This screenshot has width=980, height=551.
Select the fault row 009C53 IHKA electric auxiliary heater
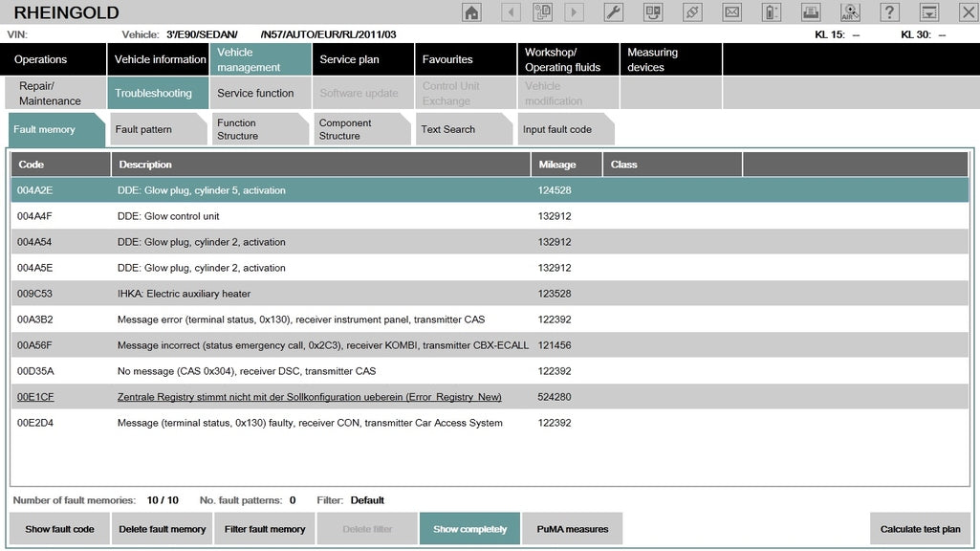pyautogui.click(x=287, y=294)
